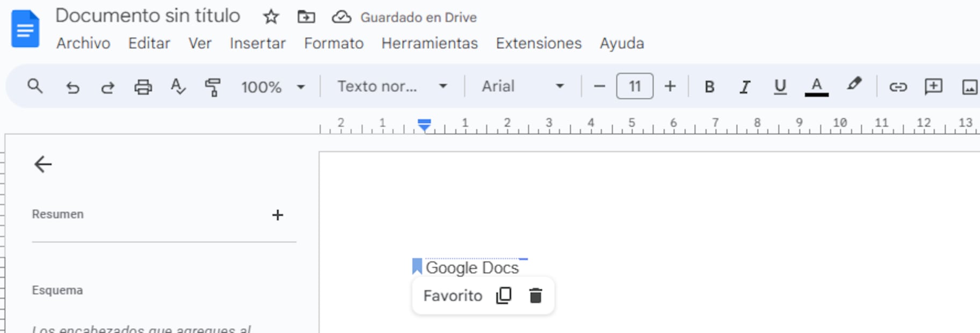Screen dimensions: 980x333
Task: Open the Texto normal style dropdown
Action: click(x=392, y=87)
